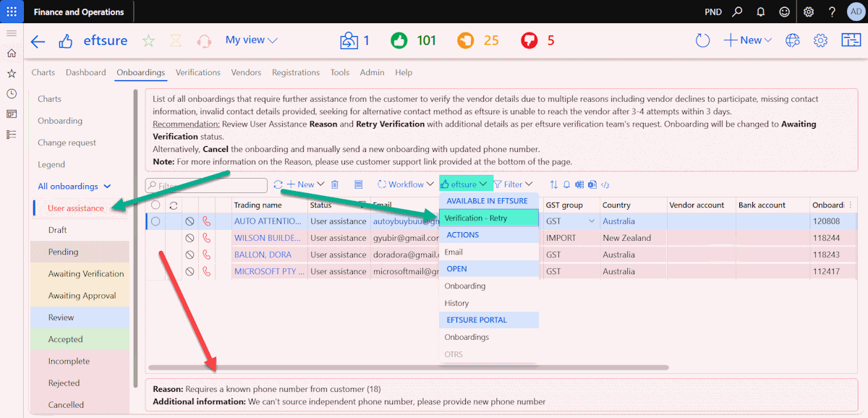Image resolution: width=868 pixels, height=418 pixels.
Task: Switch to the Verifications tab
Action: click(x=198, y=72)
